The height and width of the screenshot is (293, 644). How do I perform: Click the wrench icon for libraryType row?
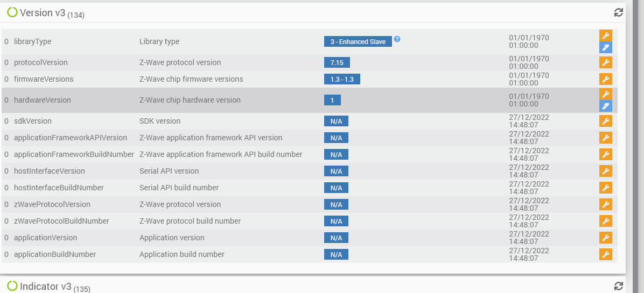tap(606, 35)
